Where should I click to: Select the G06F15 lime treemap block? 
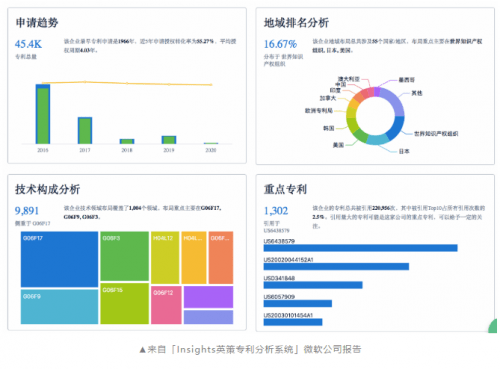pyautogui.click(x=124, y=304)
